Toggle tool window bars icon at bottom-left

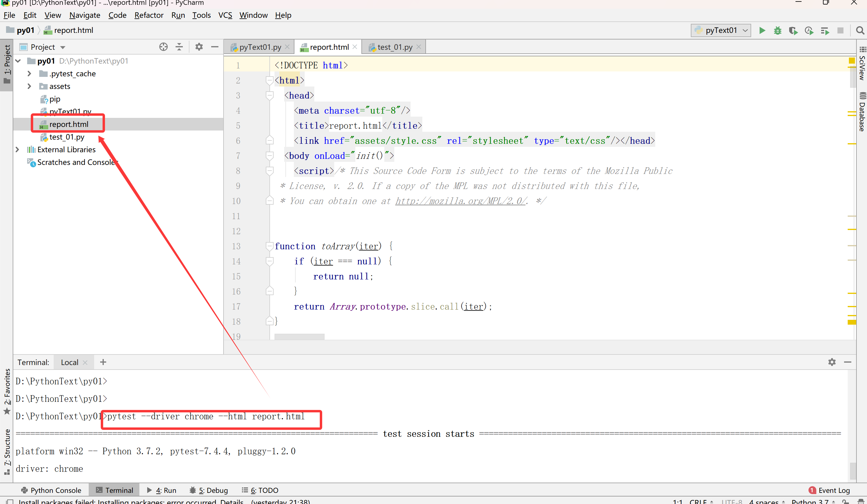10,501
